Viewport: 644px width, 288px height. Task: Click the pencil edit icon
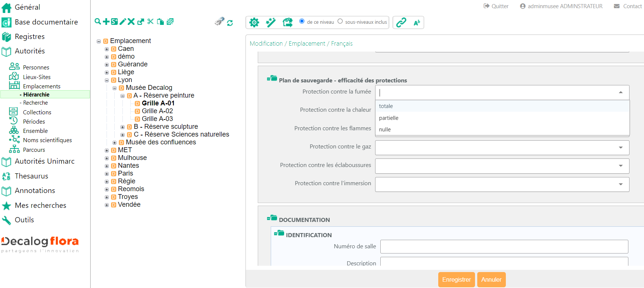click(x=123, y=22)
